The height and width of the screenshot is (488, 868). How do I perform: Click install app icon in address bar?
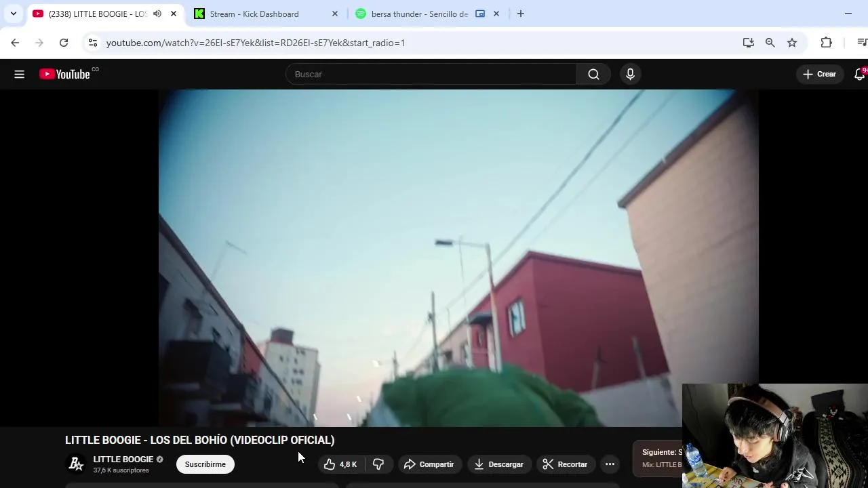749,43
